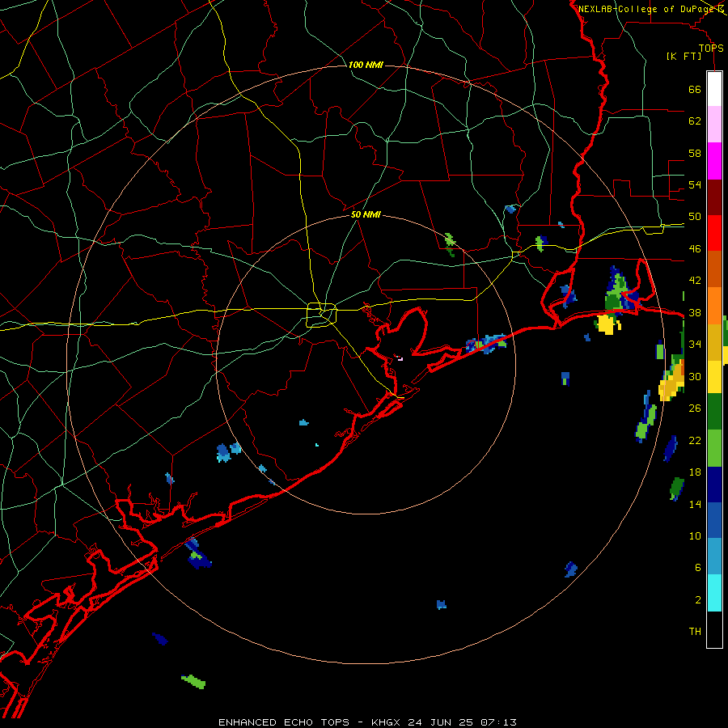This screenshot has width=728, height=728.
Task: Click the medium blue swatch at 10-14
Action: (714, 520)
